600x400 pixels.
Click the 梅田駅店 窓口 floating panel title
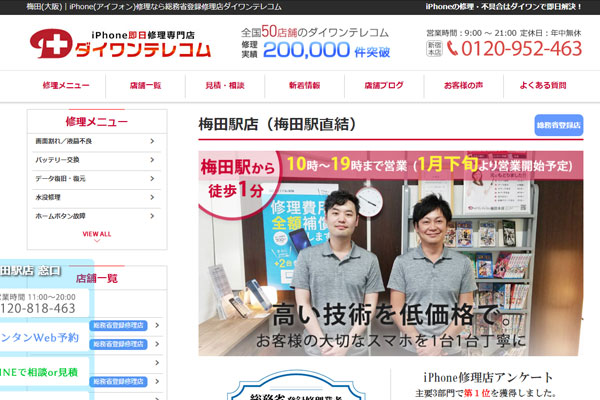point(31,271)
